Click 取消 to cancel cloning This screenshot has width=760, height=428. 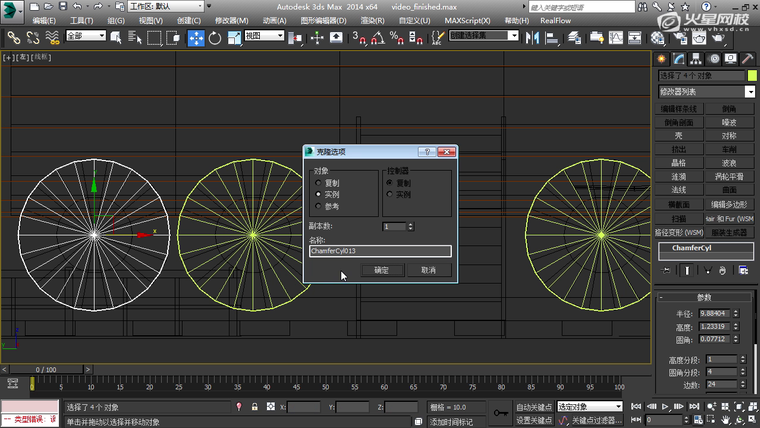point(428,270)
